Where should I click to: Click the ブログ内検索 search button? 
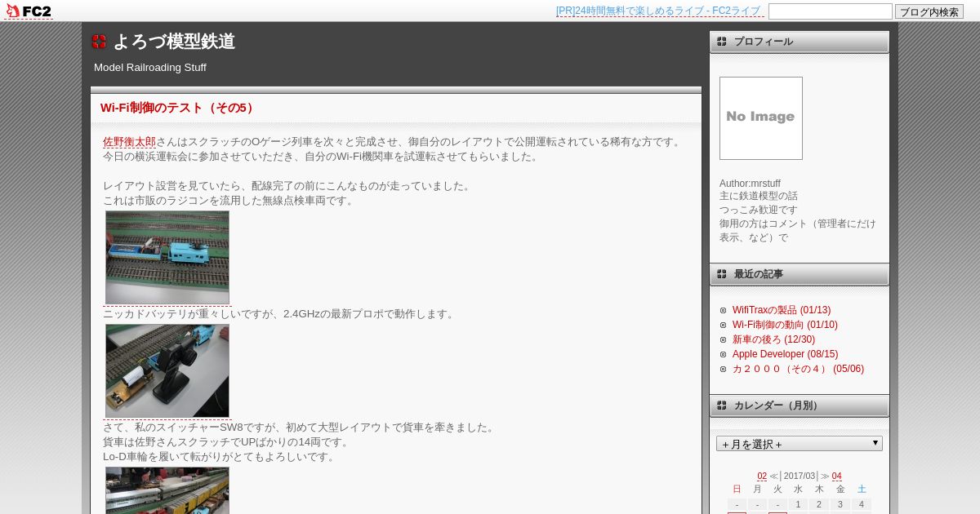[x=929, y=11]
